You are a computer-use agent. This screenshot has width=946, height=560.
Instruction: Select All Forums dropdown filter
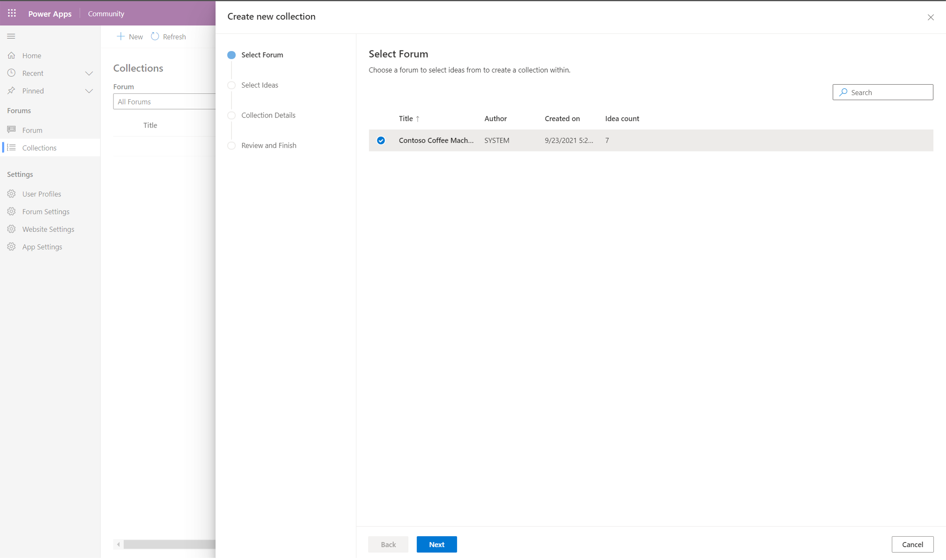[x=164, y=101]
